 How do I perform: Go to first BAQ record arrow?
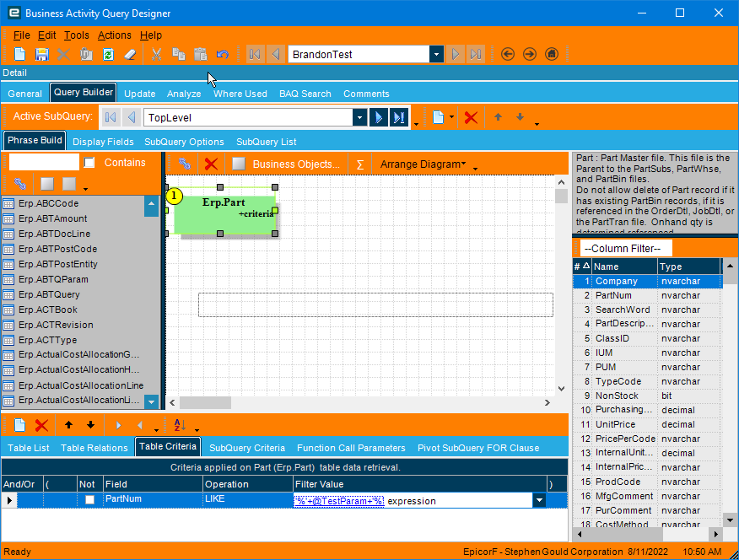(255, 54)
